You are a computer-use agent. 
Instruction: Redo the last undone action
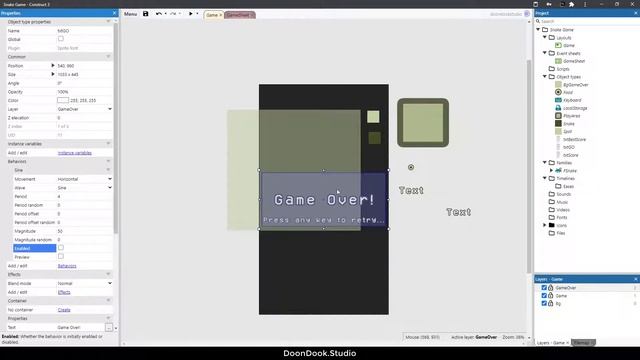[x=173, y=14]
